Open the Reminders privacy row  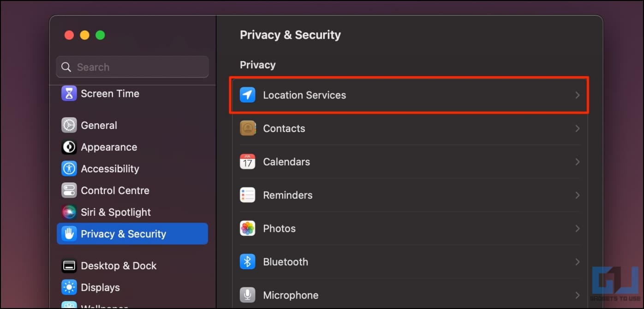[410, 195]
